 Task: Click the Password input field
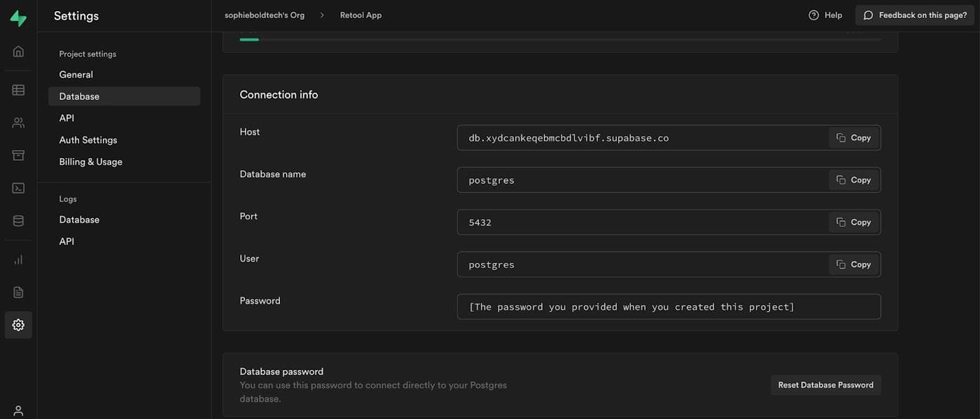tap(668, 307)
